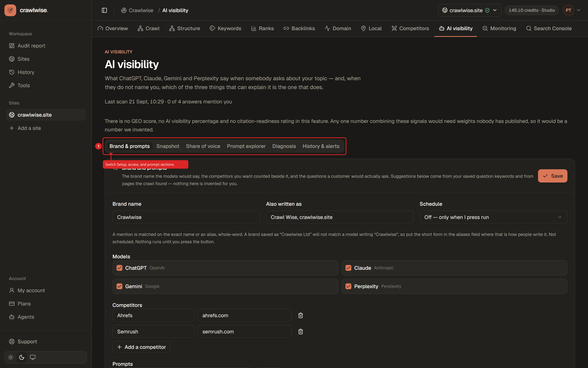Image resolution: width=588 pixels, height=368 pixels.
Task: Add a site in sidebar
Action: click(x=46, y=128)
